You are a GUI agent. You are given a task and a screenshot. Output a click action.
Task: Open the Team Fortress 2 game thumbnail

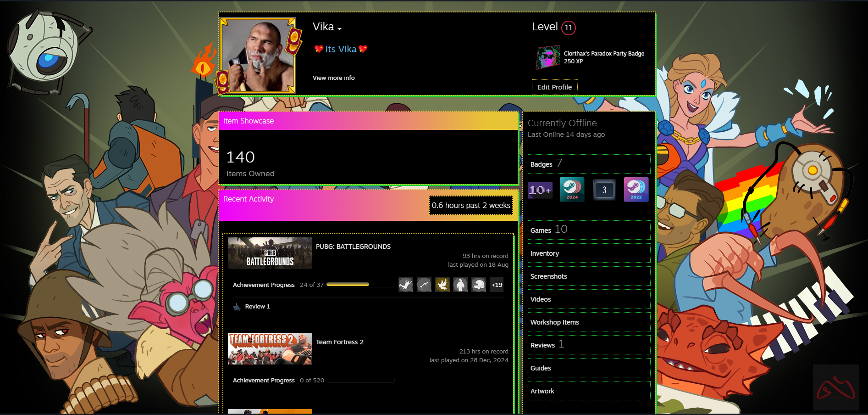coord(270,349)
